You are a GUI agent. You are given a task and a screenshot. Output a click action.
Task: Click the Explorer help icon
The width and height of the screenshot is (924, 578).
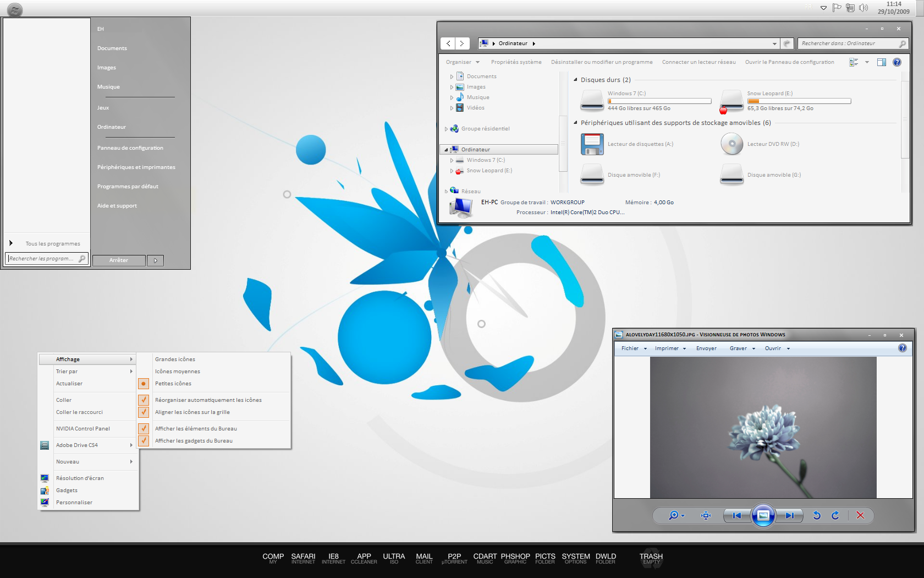point(897,62)
